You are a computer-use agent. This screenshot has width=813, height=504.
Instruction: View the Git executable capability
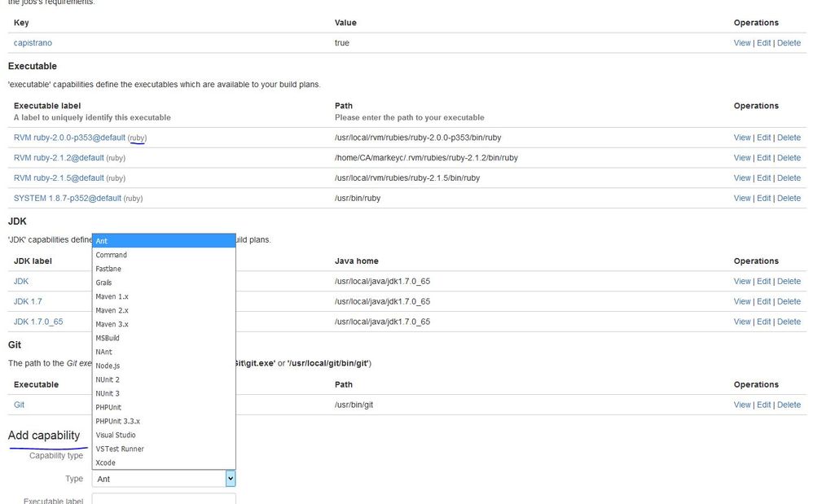(x=742, y=405)
